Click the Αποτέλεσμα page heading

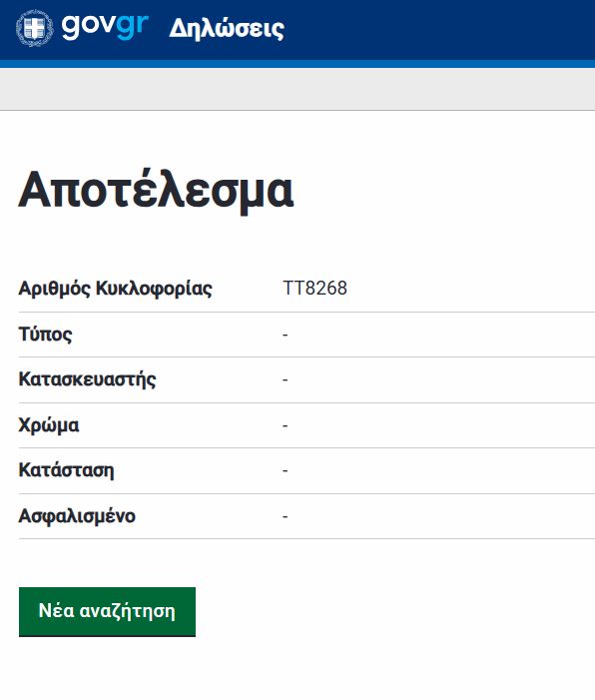156,190
